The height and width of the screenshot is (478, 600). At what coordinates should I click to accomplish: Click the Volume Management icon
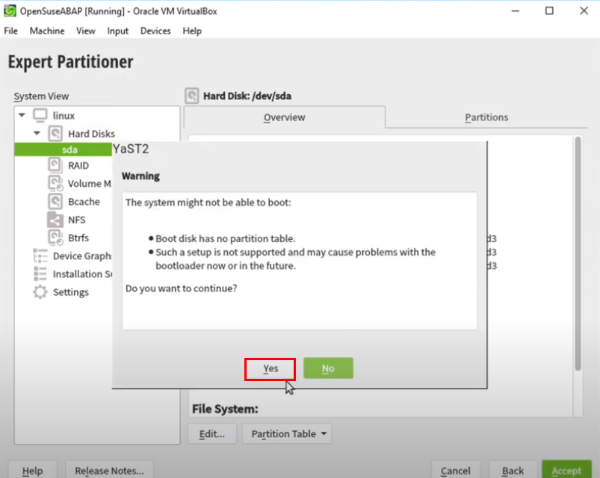[55, 183]
